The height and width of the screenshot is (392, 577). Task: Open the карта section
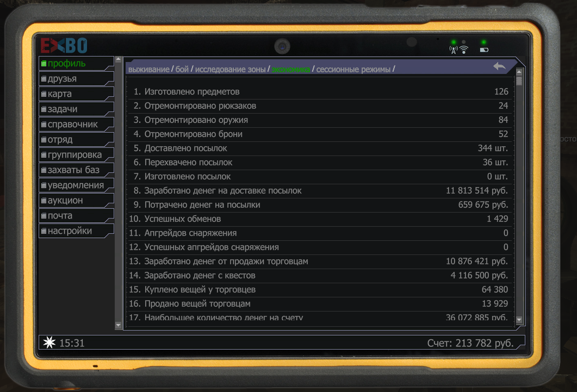(x=76, y=94)
